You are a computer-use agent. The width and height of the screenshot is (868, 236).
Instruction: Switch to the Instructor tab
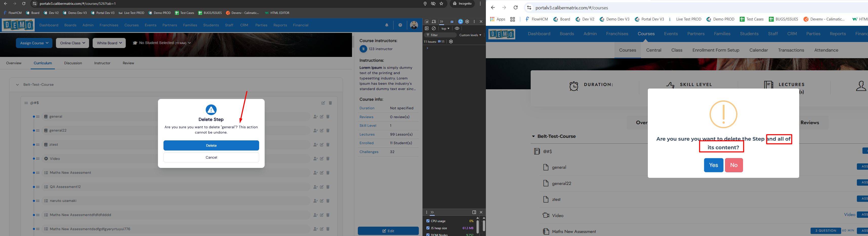coord(102,63)
